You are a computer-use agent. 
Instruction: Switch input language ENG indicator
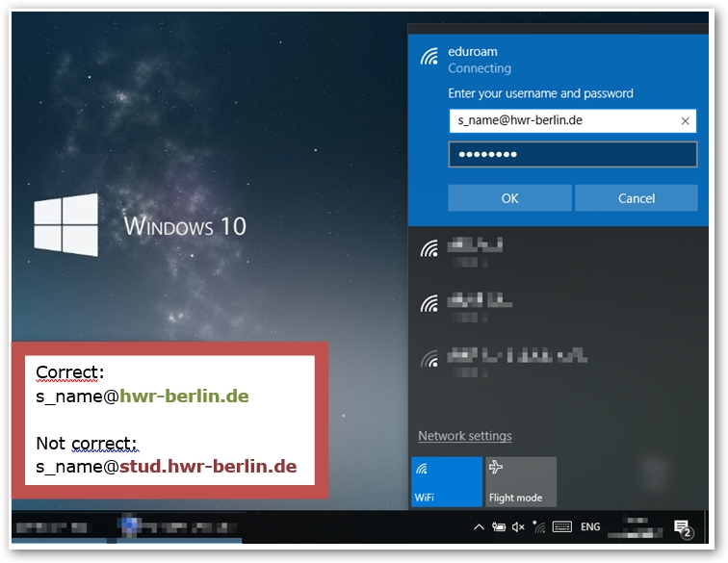(x=590, y=526)
